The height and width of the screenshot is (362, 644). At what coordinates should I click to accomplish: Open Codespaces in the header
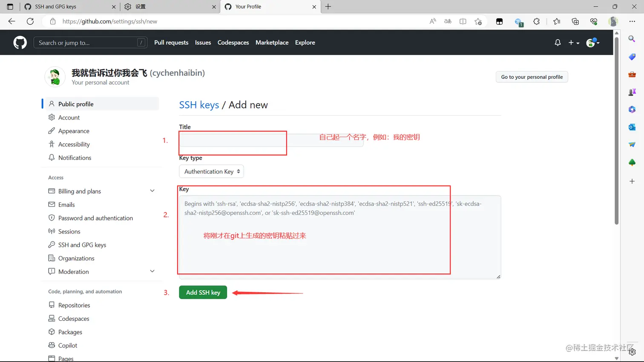pos(233,43)
